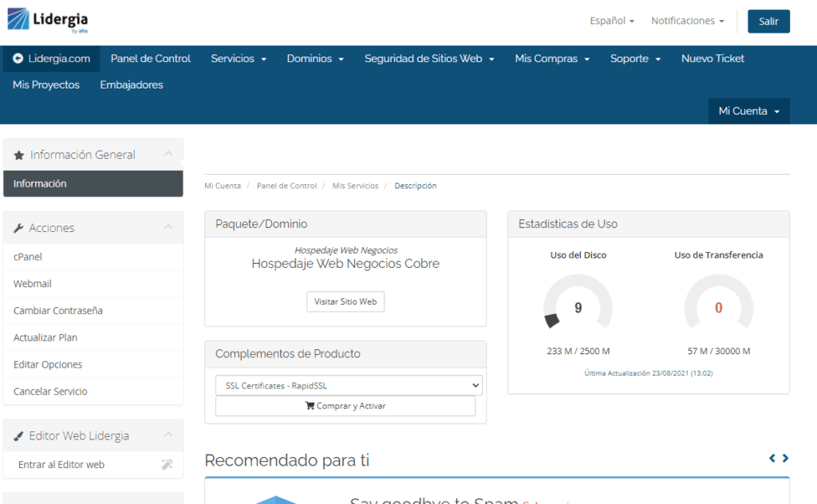Click Última Actualización 23/08/2021 text
Image resolution: width=817 pixels, height=504 pixels.
click(x=649, y=373)
